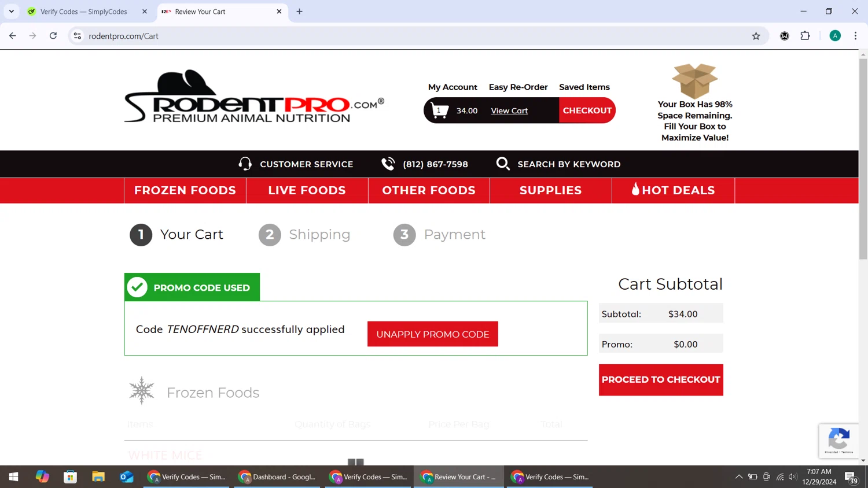Select step 2 Shipping

(x=304, y=235)
